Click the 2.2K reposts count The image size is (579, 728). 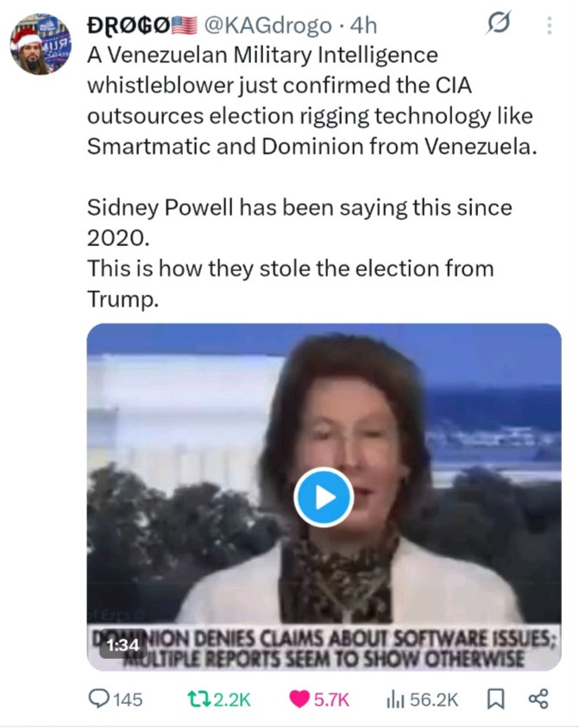click(231, 699)
